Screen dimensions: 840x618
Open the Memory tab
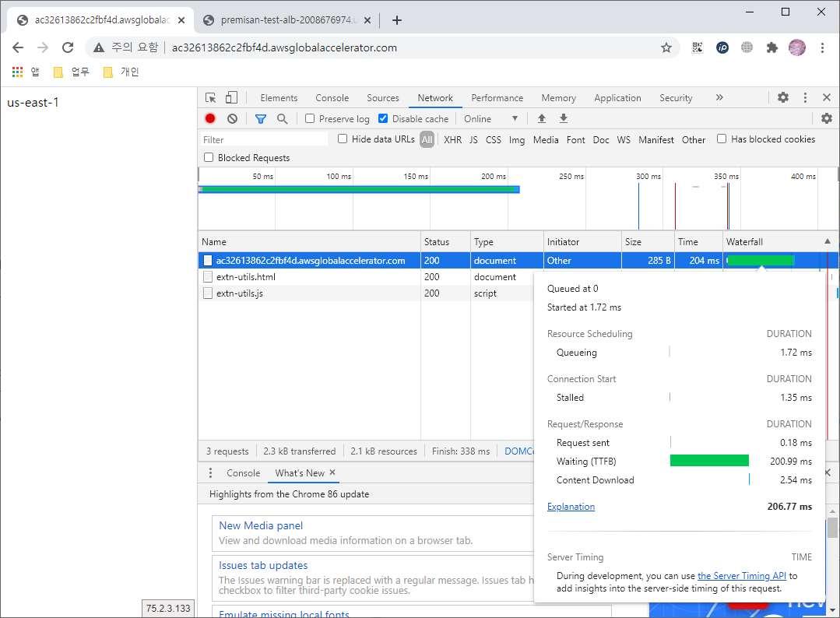point(558,98)
